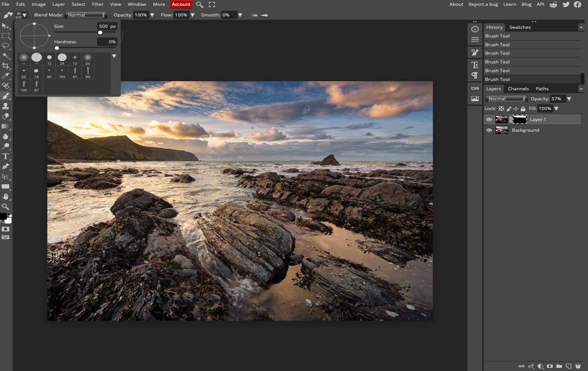
Task: Click the trash icon to delete layer
Action: (x=577, y=366)
